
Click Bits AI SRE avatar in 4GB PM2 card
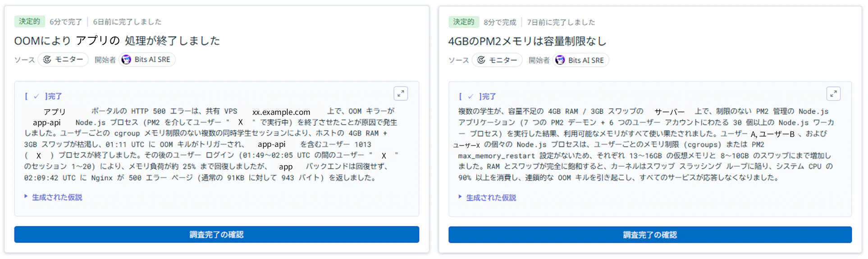pyautogui.click(x=560, y=60)
